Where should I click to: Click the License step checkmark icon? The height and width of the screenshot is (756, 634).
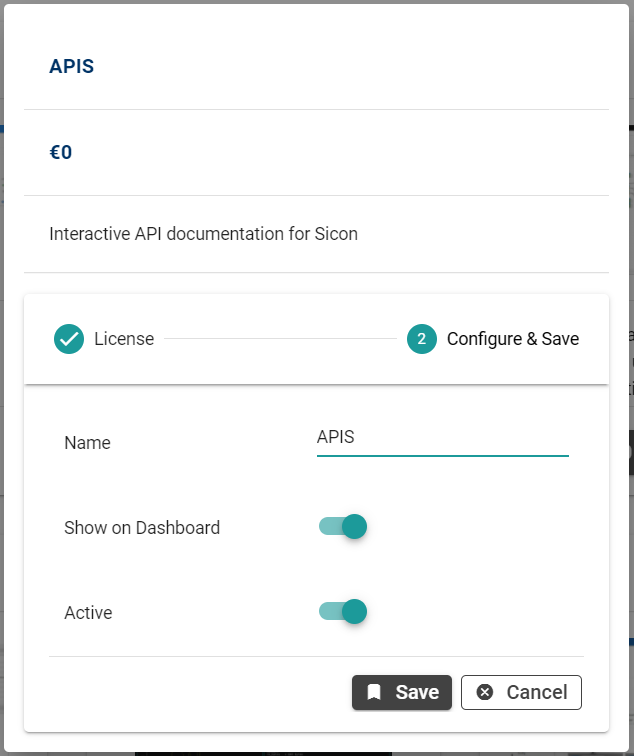click(69, 339)
